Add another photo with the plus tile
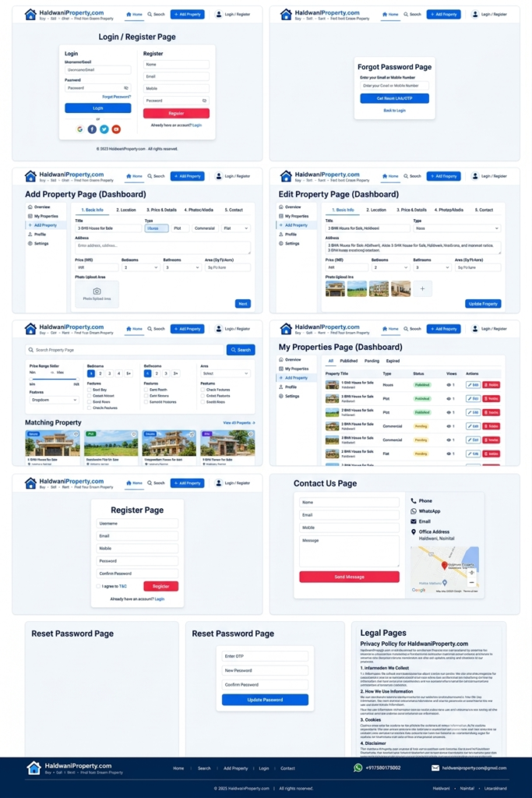 click(422, 288)
